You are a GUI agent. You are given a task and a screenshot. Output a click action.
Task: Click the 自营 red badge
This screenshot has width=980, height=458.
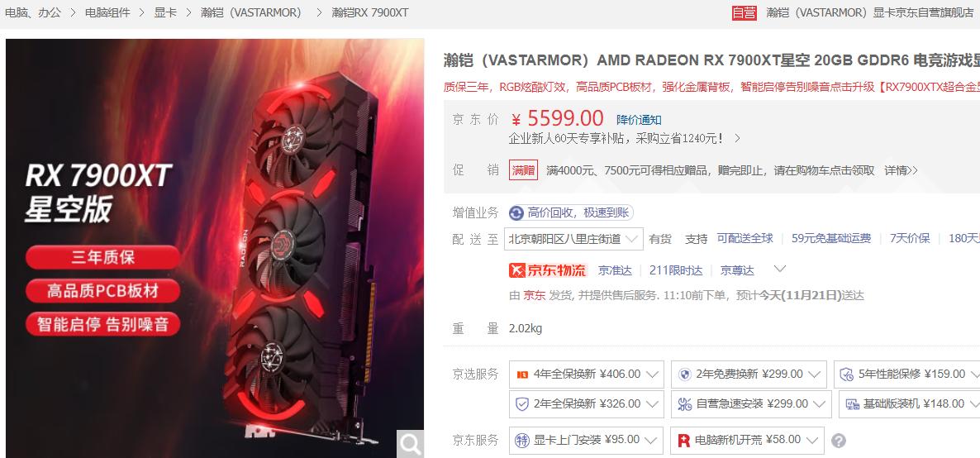745,12
